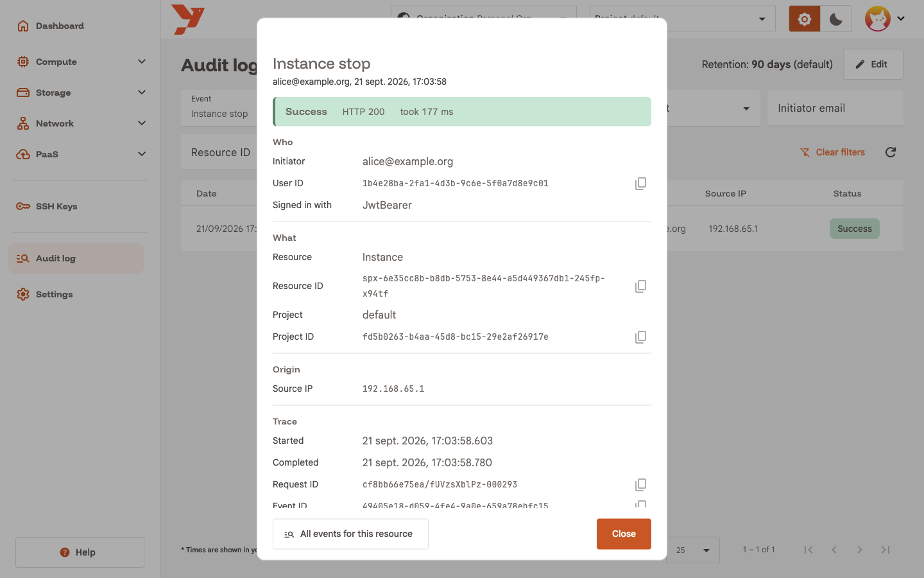Click the Storage drive icon
The height and width of the screenshot is (578, 924).
coord(23,92)
